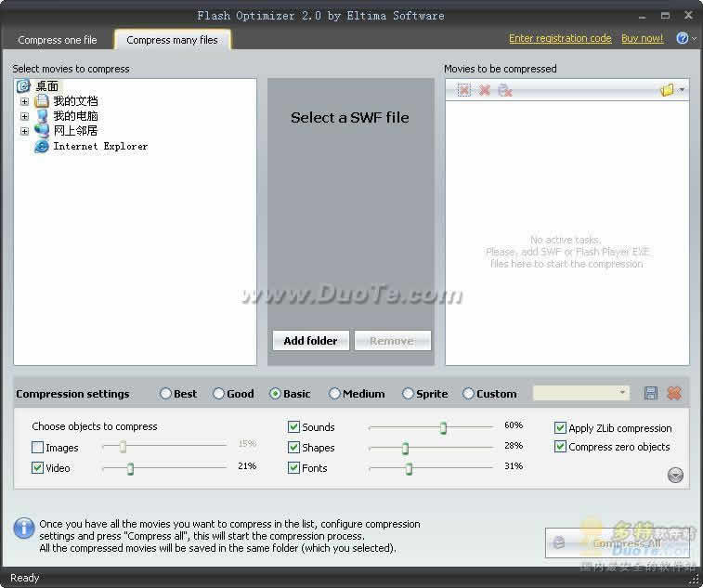Click the Compress All button
Viewport: 703px width, 588px height.
click(618, 542)
